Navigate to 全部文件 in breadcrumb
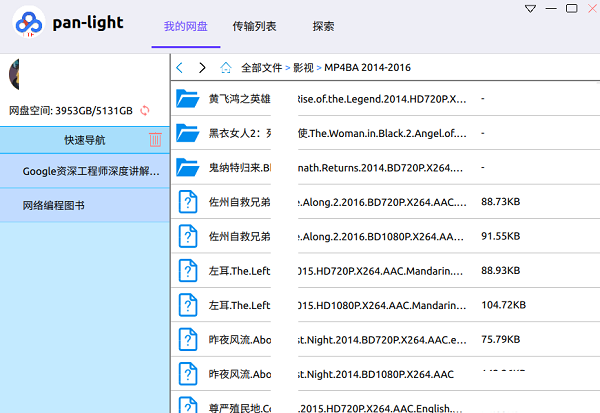The image size is (600, 413). click(x=261, y=68)
